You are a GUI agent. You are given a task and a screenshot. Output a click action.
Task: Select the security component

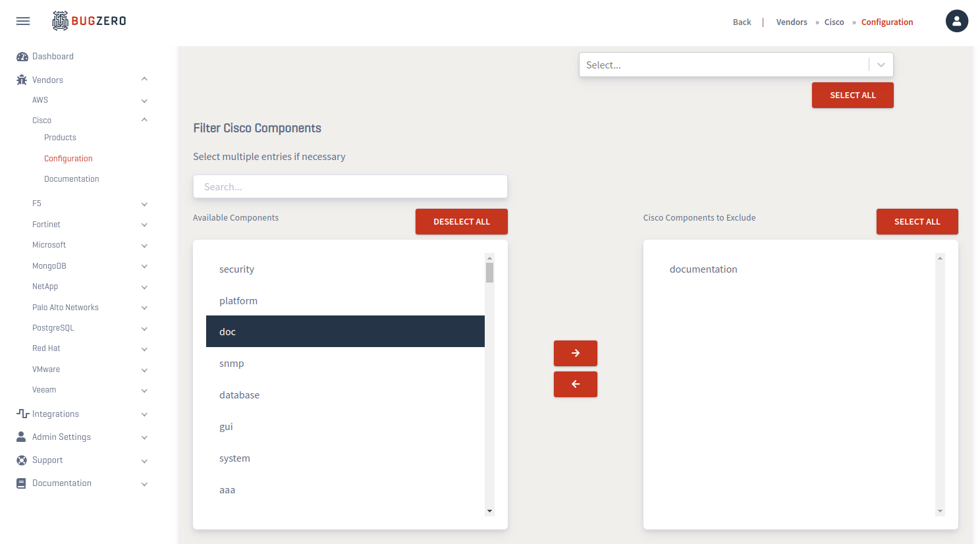coord(345,269)
